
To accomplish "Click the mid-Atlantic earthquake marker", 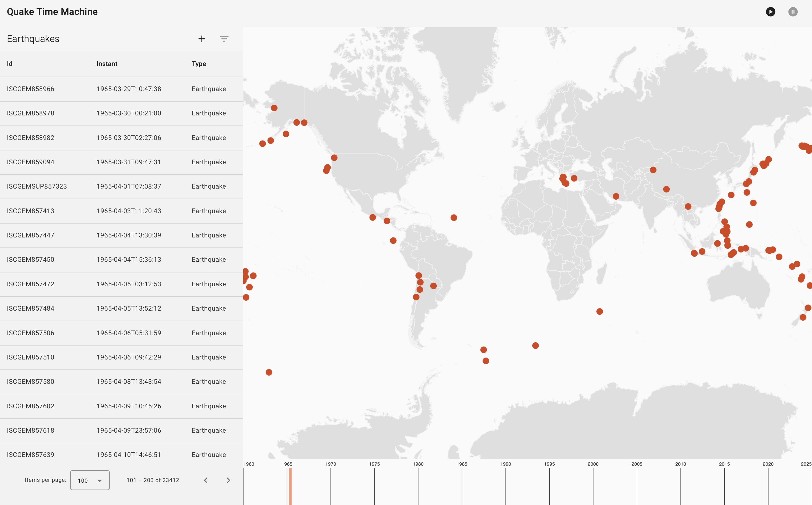I will click(454, 218).
